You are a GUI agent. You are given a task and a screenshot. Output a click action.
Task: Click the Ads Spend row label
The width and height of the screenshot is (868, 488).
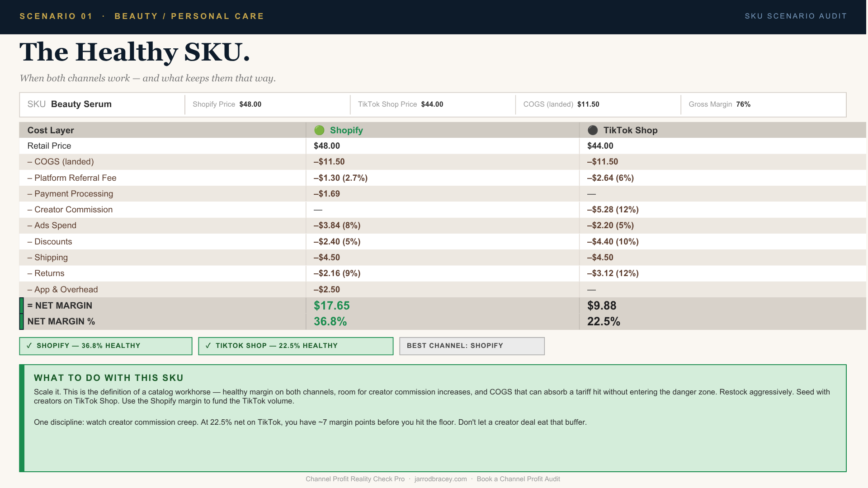[52, 225]
